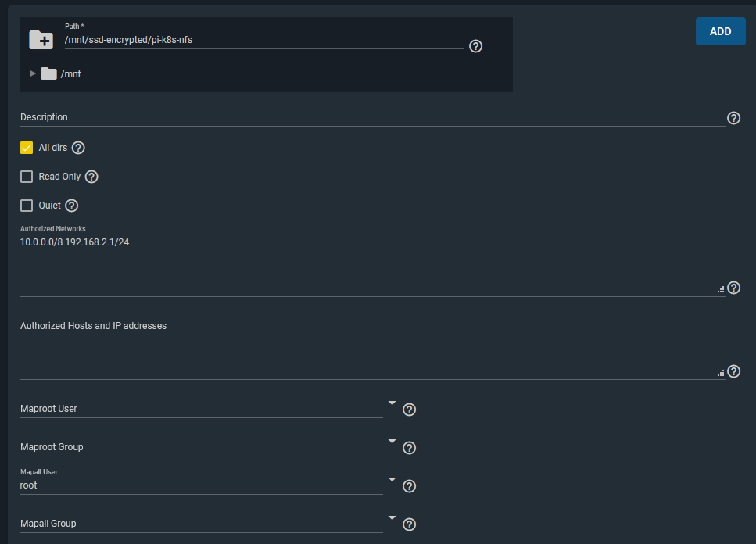
Task: Click the add-folder icon beside Path
Action: [41, 40]
